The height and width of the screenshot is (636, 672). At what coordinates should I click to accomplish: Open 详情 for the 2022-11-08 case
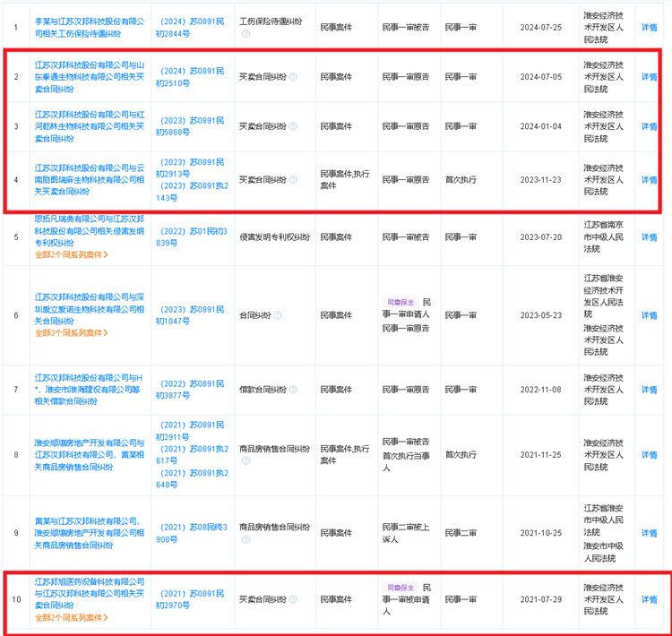(x=649, y=390)
